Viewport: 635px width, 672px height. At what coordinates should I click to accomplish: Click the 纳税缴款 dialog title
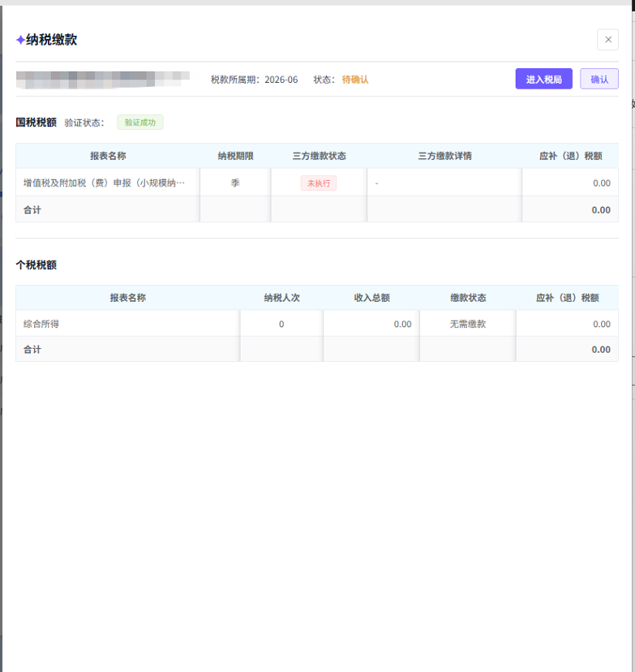tap(51, 40)
